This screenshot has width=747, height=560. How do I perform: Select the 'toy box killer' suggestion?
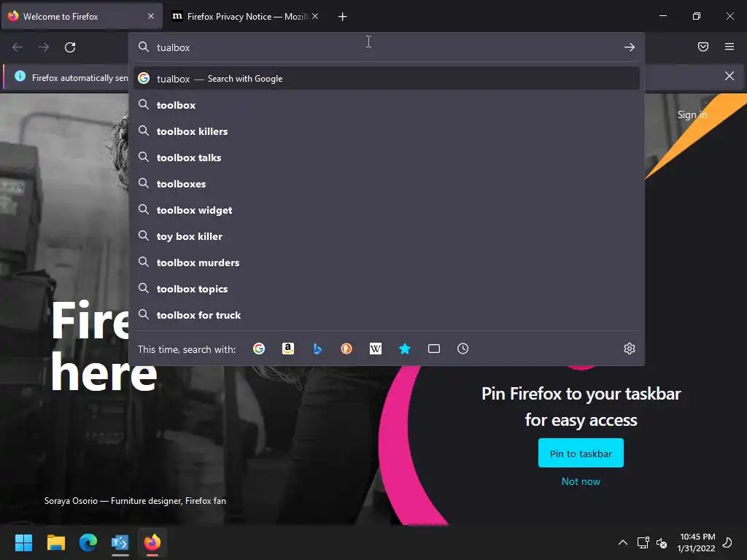tap(387, 236)
